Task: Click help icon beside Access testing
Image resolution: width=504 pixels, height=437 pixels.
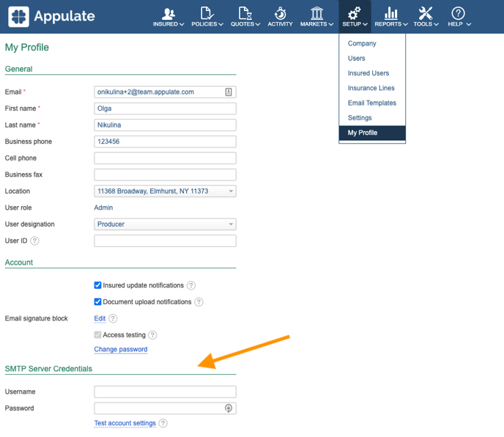Action: click(152, 335)
